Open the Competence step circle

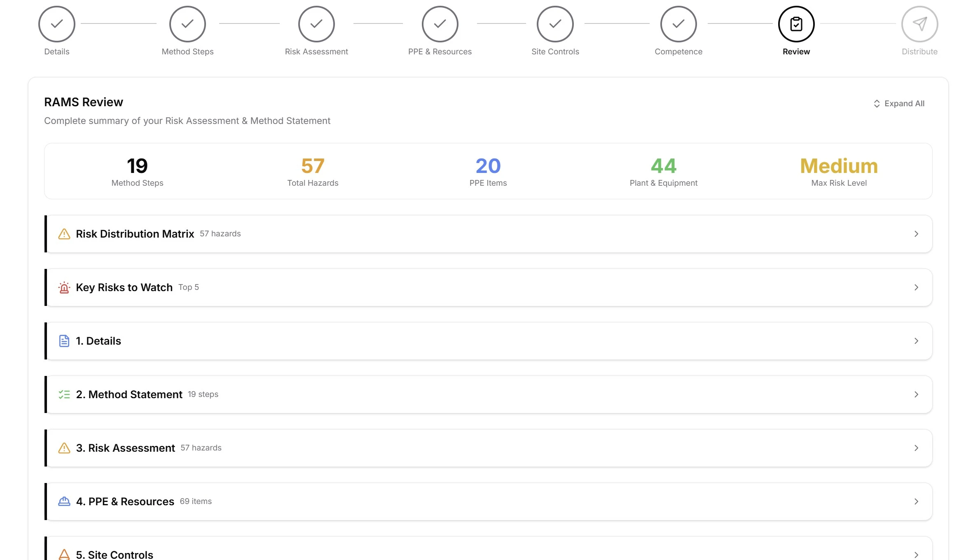pos(678,24)
